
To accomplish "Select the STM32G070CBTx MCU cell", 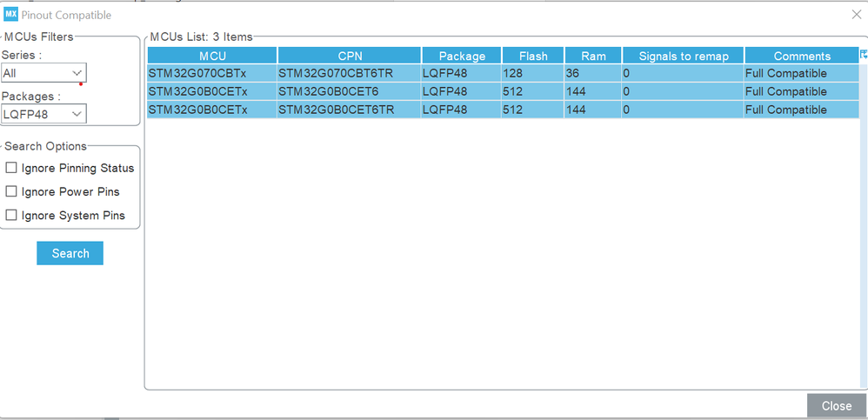I will [212, 73].
